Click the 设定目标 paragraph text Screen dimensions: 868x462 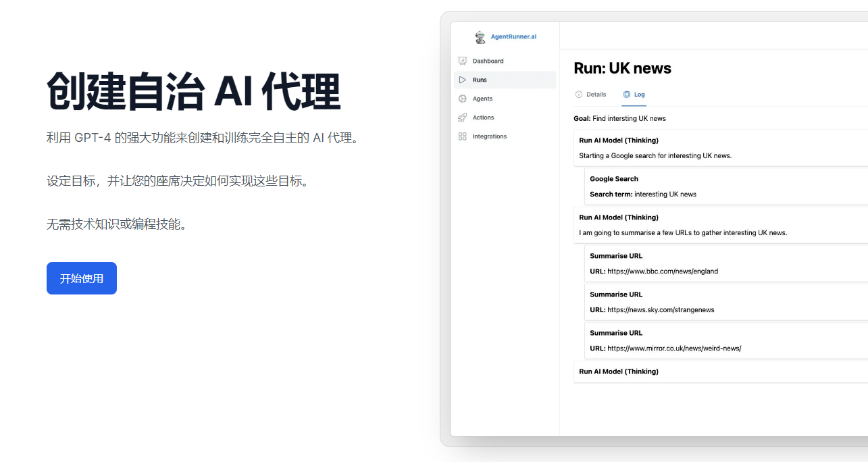tap(178, 181)
